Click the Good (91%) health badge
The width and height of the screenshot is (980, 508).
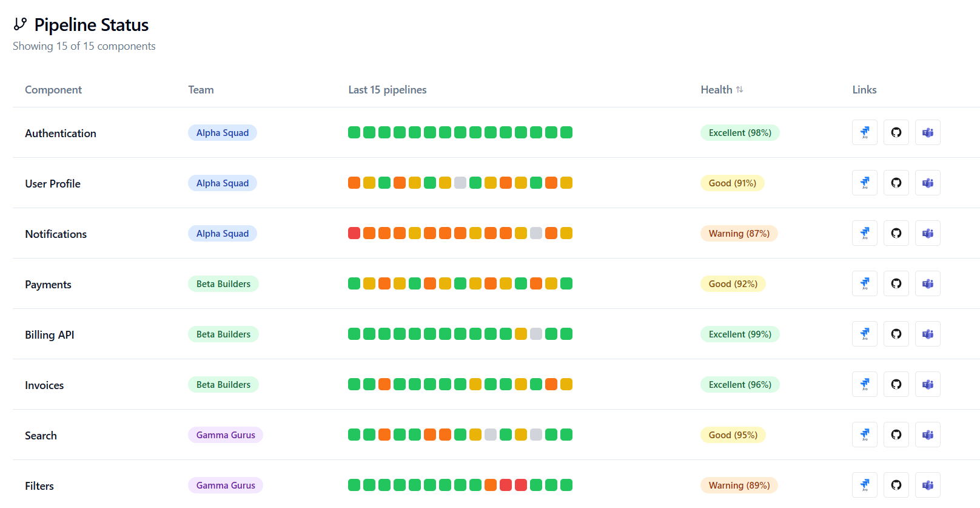pyautogui.click(x=733, y=183)
